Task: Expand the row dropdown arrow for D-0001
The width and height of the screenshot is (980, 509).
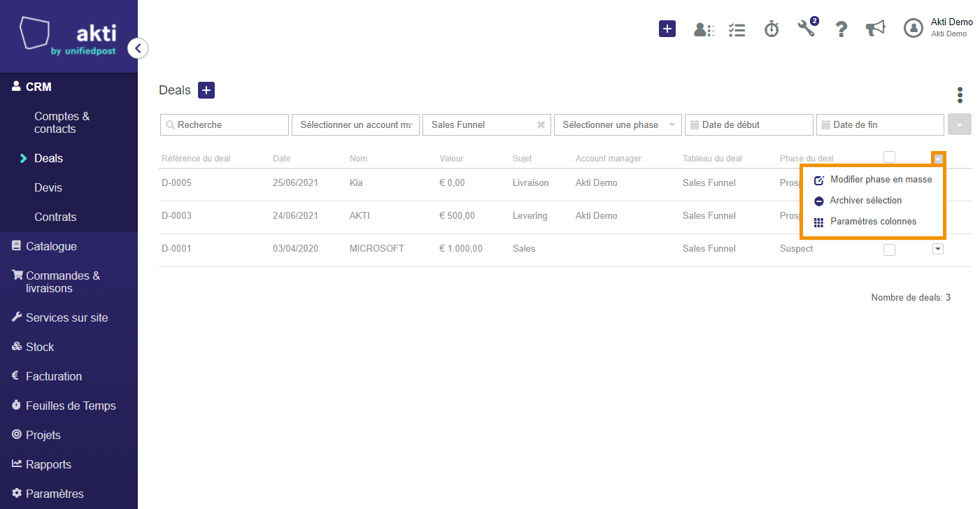Action: point(938,248)
